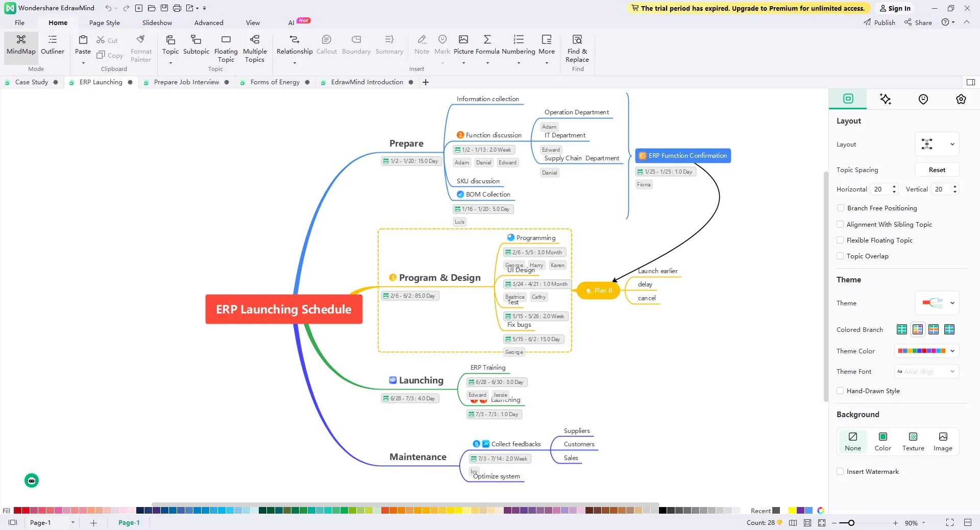Open the settings hexagon panel tab
The image size is (980, 530).
(961, 99)
